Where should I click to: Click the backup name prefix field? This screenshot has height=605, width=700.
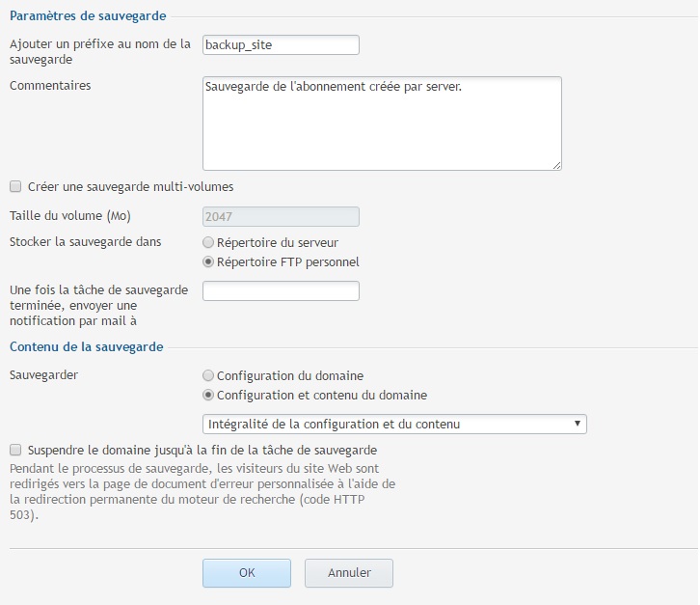(x=281, y=45)
